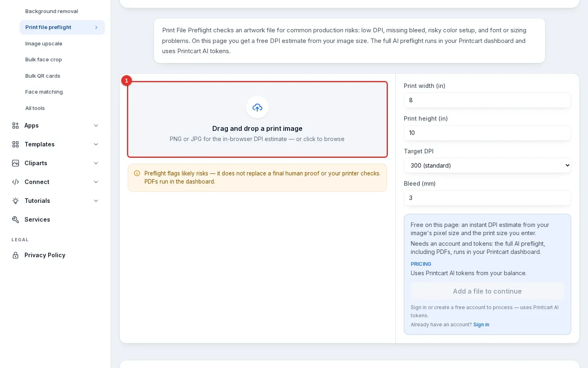The height and width of the screenshot is (368, 588).
Task: Click the Templates icon in sidebar
Action: point(16,144)
